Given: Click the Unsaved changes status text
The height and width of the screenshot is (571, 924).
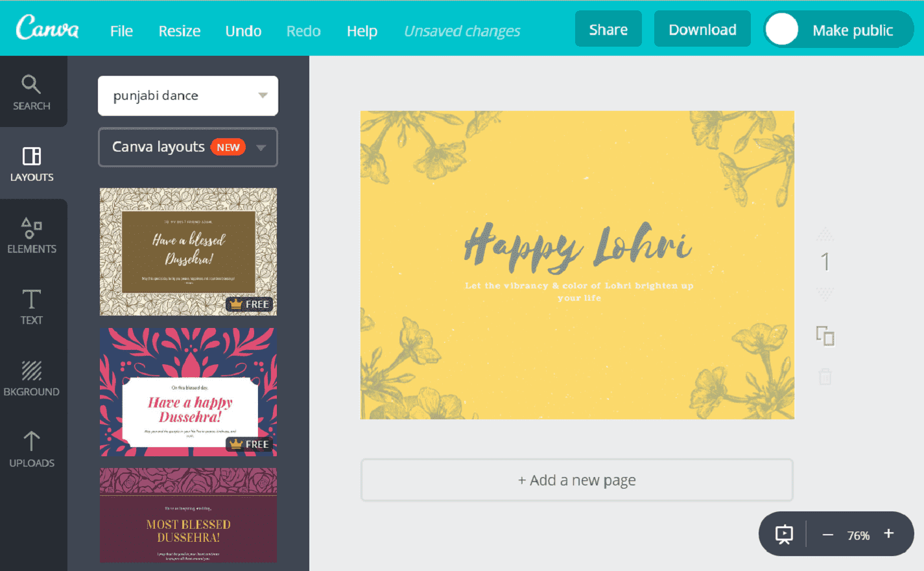Looking at the screenshot, I should point(462,30).
